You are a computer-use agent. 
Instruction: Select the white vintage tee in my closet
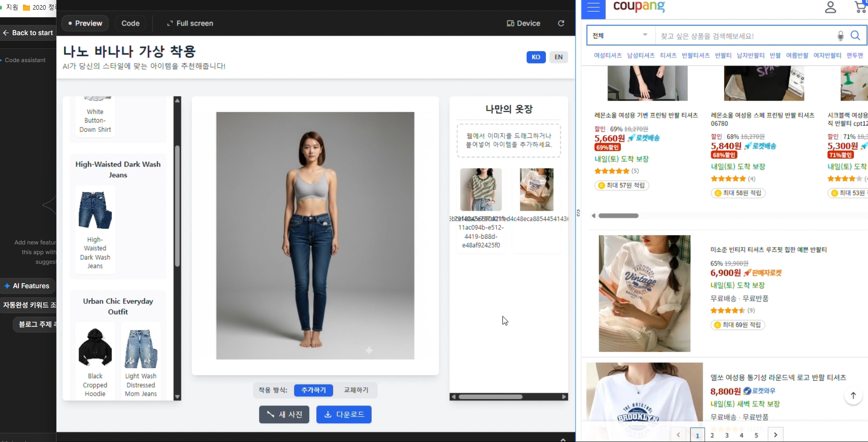(x=536, y=189)
